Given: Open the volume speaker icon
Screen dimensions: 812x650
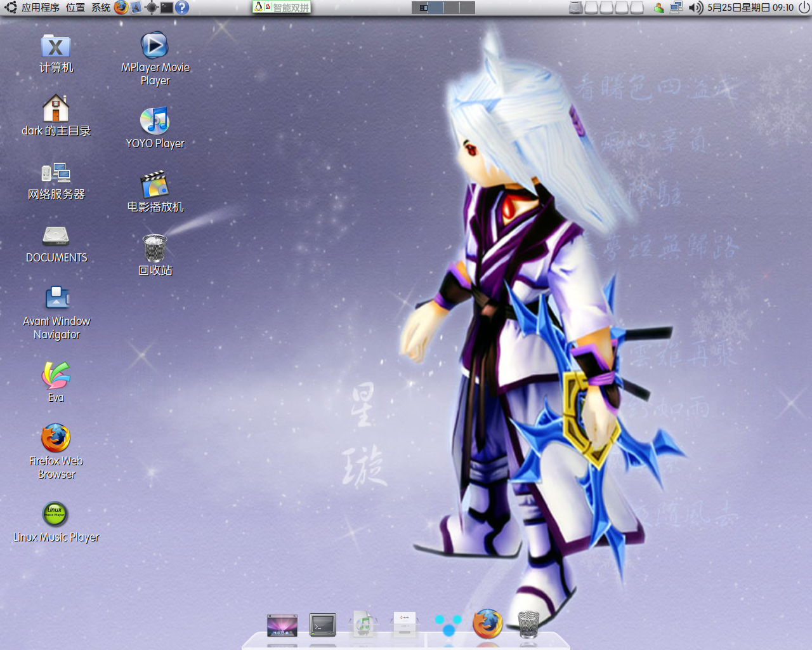Looking at the screenshot, I should pos(696,8).
